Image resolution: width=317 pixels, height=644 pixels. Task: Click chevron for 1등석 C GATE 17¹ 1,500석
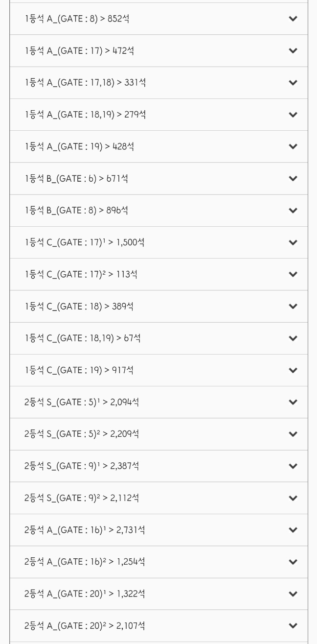(293, 242)
